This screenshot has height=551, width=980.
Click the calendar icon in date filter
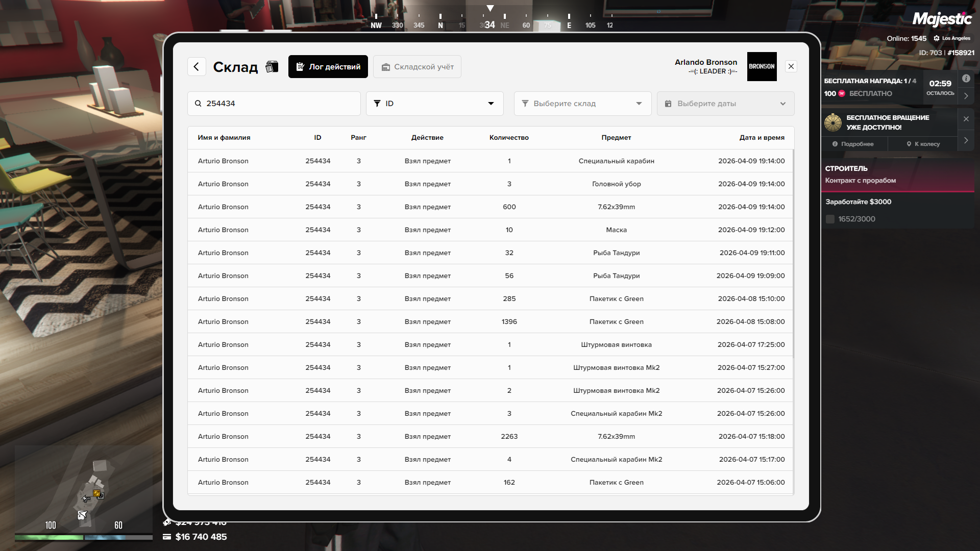pos(668,104)
